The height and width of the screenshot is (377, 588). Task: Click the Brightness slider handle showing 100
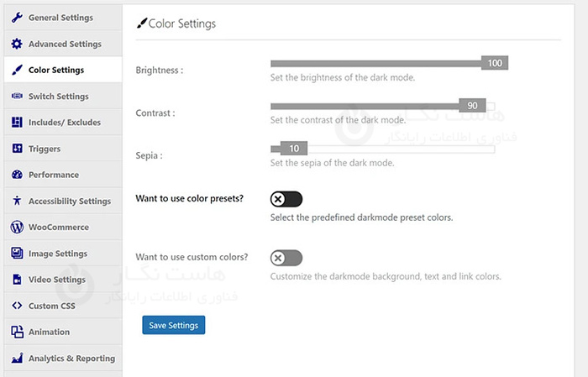click(495, 63)
